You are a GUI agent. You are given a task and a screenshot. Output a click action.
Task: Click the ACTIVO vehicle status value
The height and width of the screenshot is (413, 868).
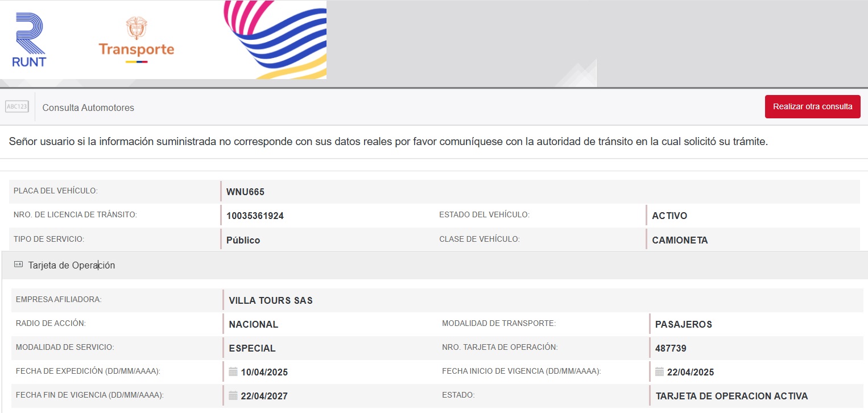click(669, 216)
